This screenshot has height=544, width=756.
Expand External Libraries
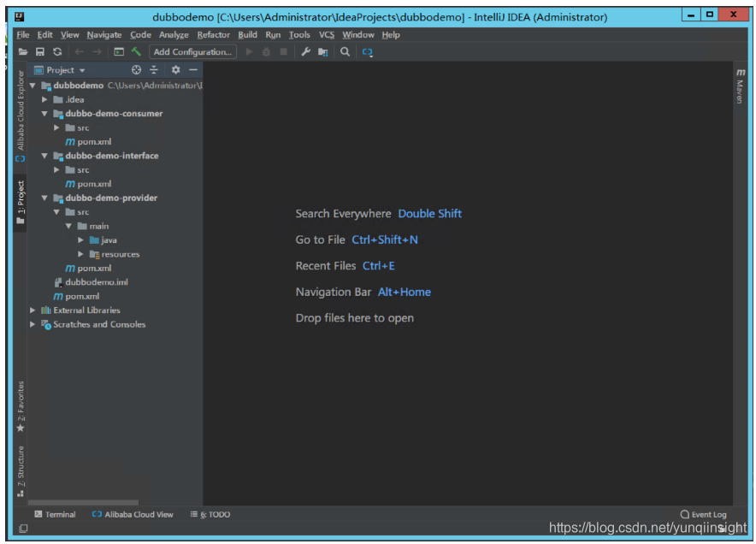(x=32, y=310)
